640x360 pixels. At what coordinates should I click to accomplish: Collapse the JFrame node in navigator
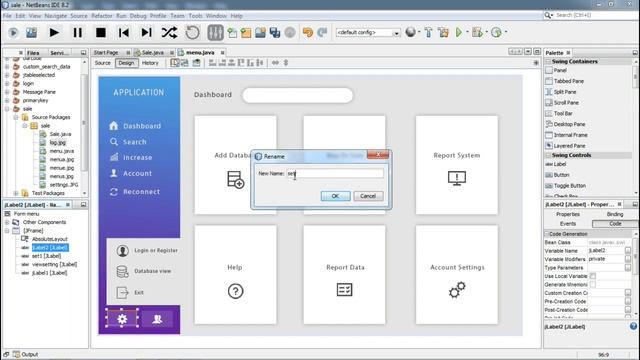7,231
